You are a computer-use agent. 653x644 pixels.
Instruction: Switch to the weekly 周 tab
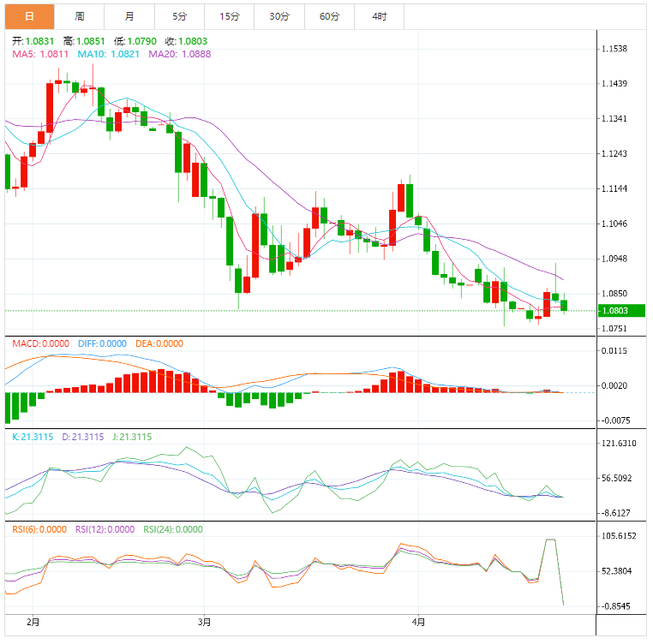(x=80, y=16)
